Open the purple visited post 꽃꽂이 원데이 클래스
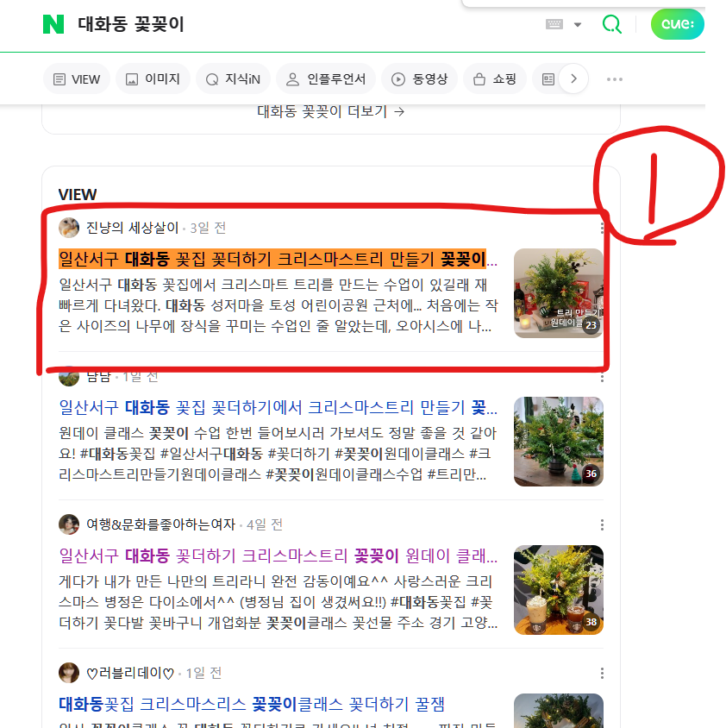Image resolution: width=726 pixels, height=728 pixels. pyautogui.click(x=278, y=555)
